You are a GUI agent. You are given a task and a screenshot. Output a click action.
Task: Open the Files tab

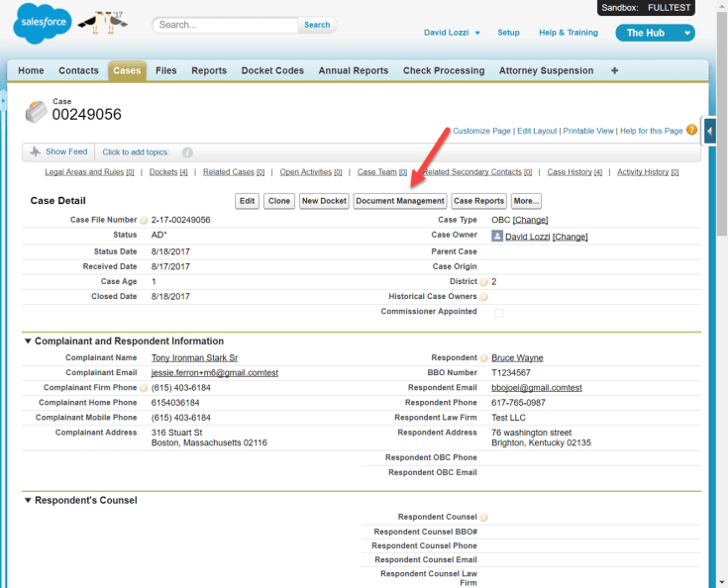[165, 70]
